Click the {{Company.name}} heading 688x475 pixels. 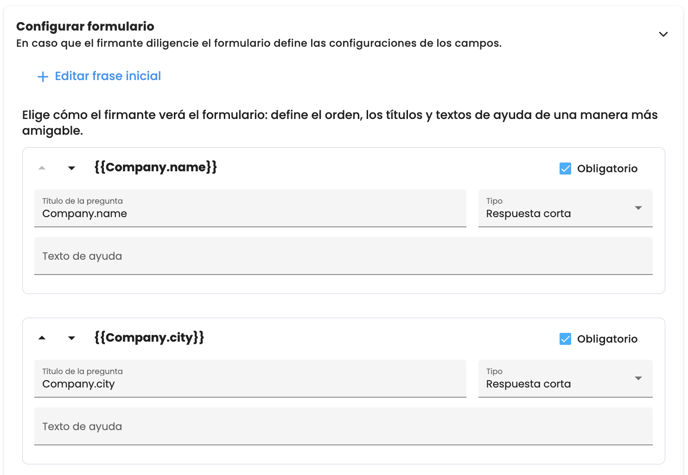155,167
